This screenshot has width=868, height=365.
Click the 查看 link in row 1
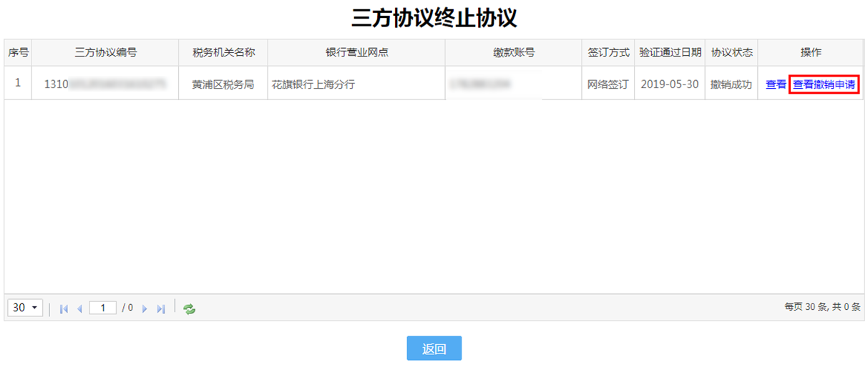pos(776,84)
